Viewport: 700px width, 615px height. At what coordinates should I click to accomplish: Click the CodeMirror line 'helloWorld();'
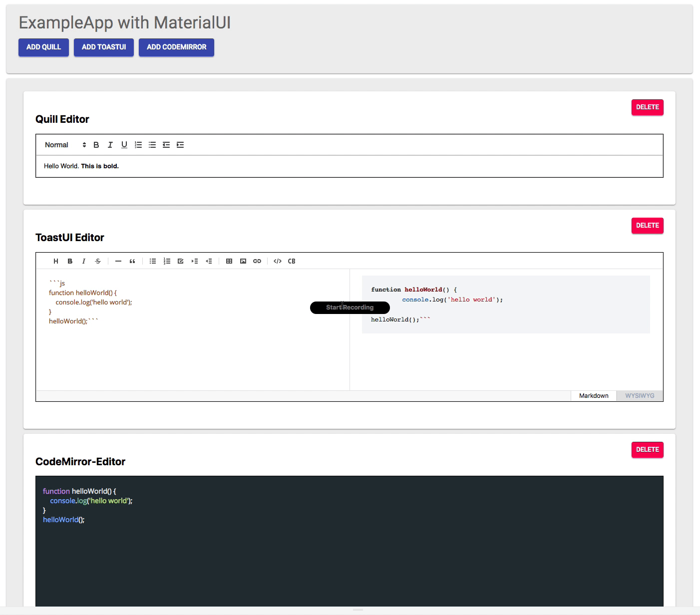[64, 520]
